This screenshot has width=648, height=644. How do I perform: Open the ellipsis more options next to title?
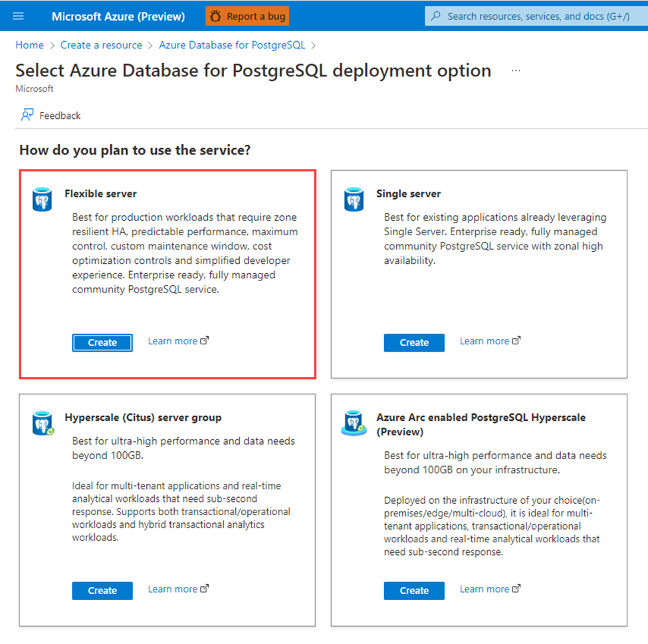pos(515,70)
